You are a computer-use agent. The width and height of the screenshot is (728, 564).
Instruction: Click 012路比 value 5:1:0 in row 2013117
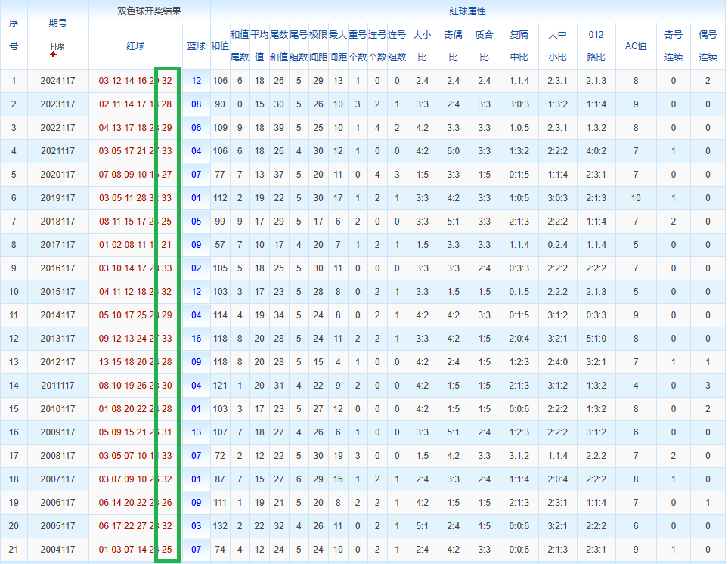point(596,339)
